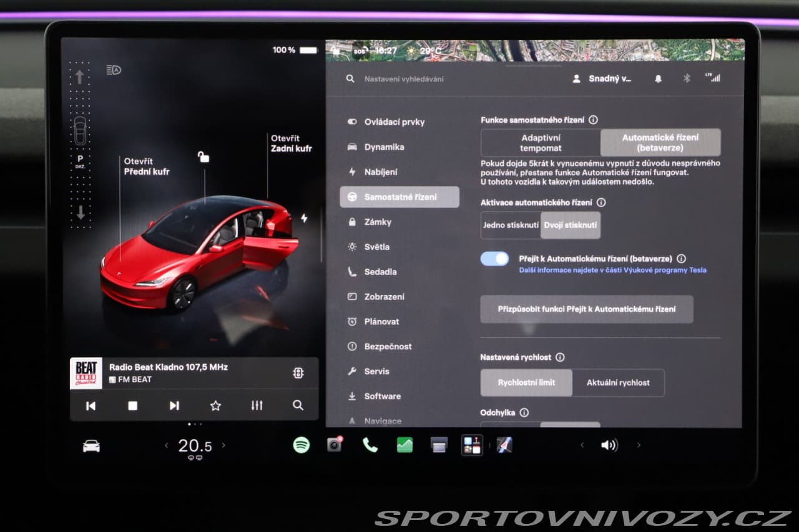
Task: Choose Jedno stisknutí activation
Action: click(x=511, y=225)
